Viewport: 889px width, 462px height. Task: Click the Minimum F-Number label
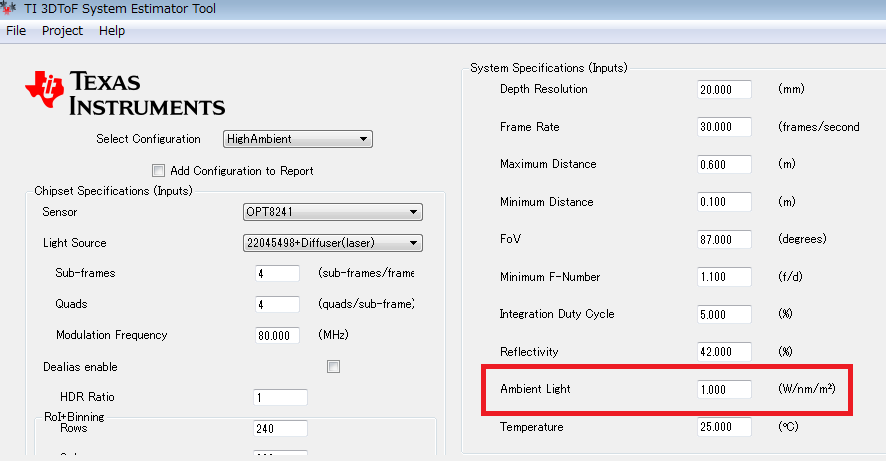[x=550, y=277]
